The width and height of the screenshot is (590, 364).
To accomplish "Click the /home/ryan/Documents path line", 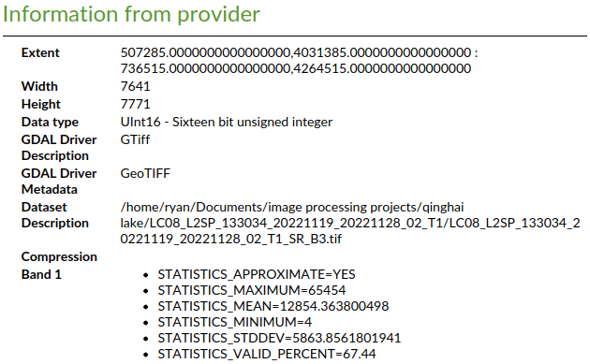I will click(292, 208).
